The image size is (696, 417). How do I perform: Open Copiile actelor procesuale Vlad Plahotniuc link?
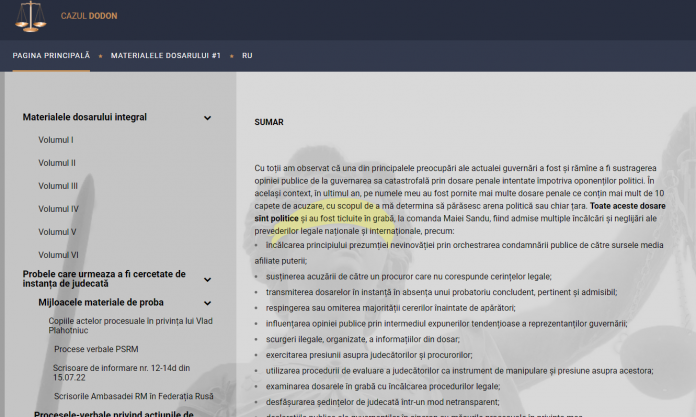pos(130,326)
